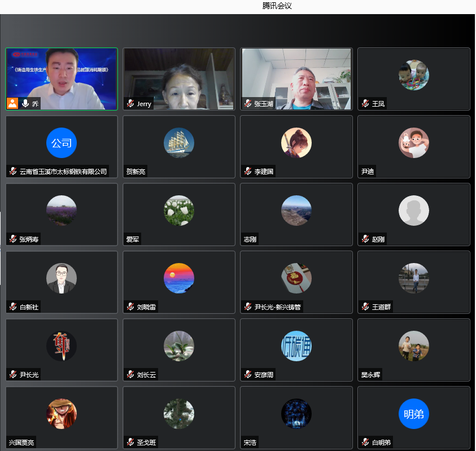Click the name label 尹长光-新兴铸管
Screen dimensions: 476x451
(278, 307)
